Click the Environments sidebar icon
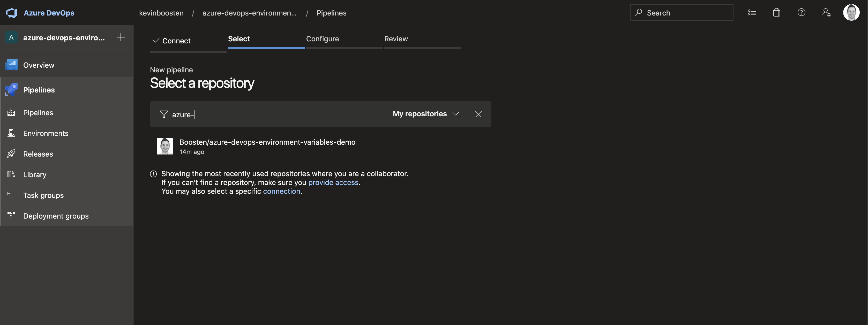This screenshot has height=325, width=868. pos(11,133)
